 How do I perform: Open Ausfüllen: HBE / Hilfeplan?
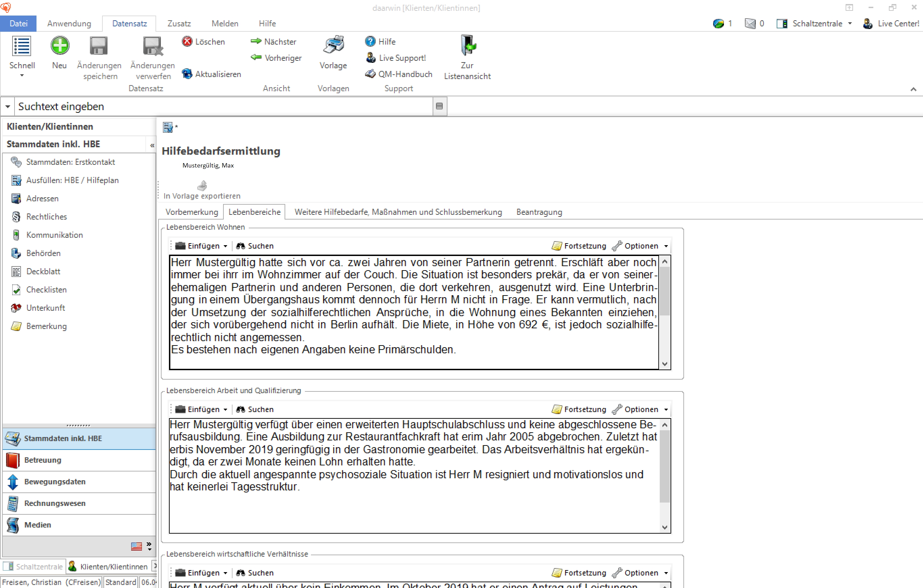72,180
